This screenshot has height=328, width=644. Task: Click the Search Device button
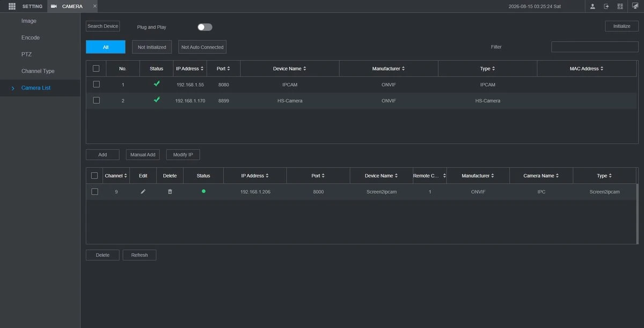point(103,26)
